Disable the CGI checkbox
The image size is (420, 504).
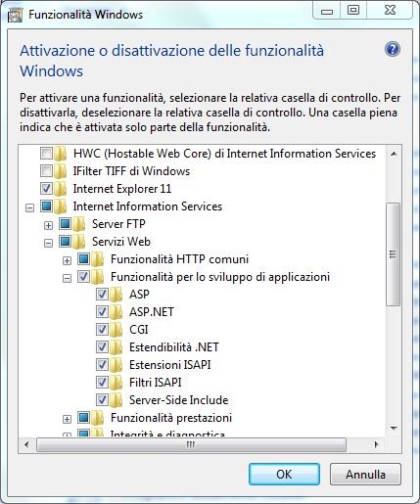(102, 329)
